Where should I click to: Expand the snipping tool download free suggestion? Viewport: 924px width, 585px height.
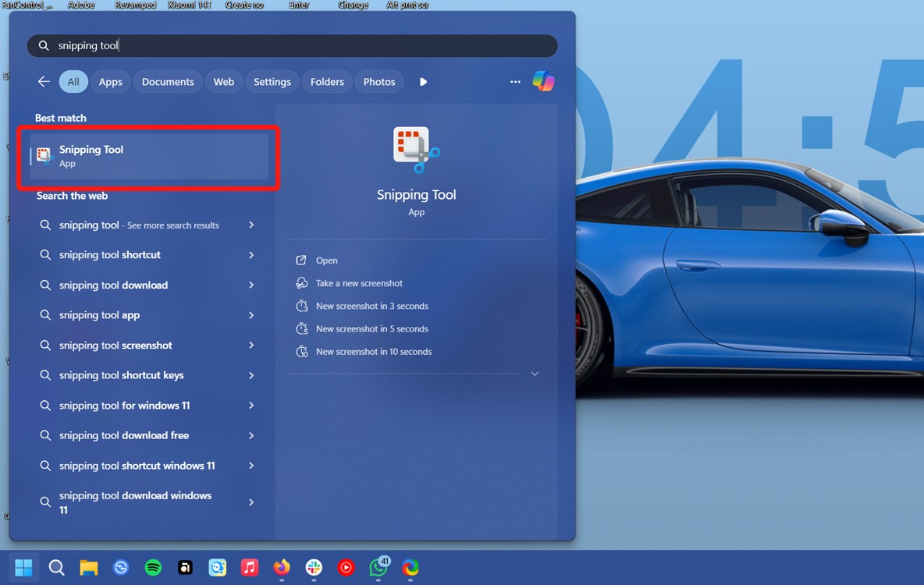pos(251,435)
